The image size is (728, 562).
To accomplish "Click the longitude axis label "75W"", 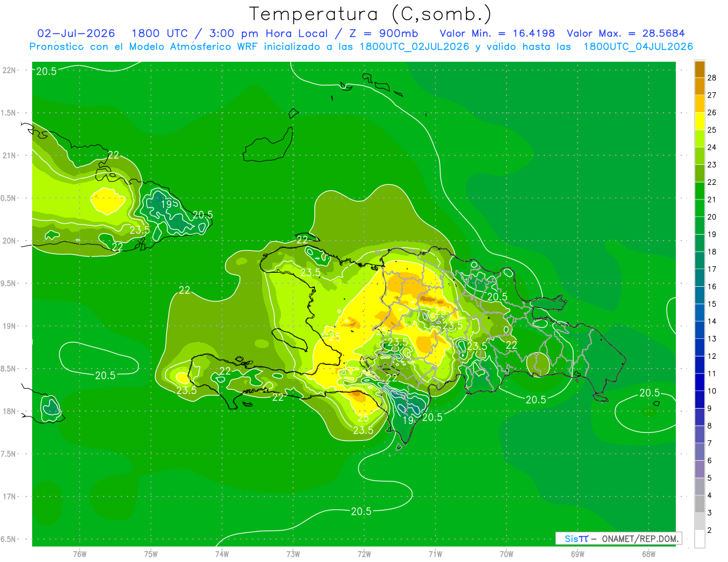I will [x=151, y=554].
